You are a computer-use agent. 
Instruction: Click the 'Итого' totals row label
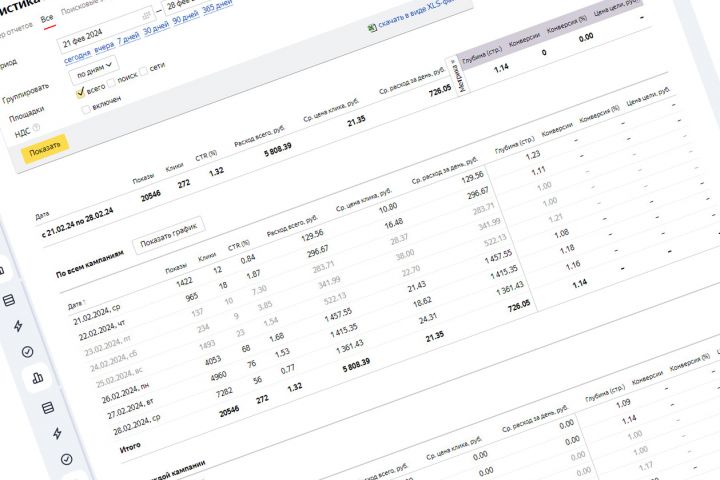point(130,446)
